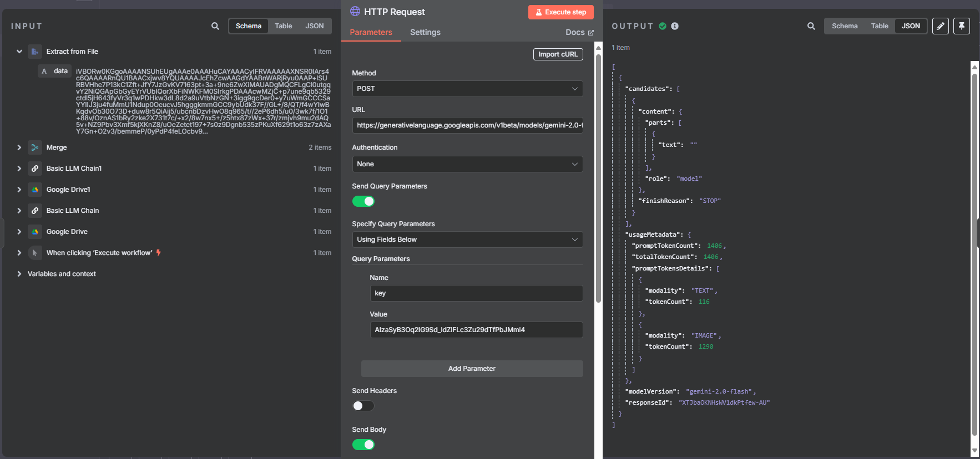Click the responseId value text
The image size is (980, 459).
click(724, 402)
